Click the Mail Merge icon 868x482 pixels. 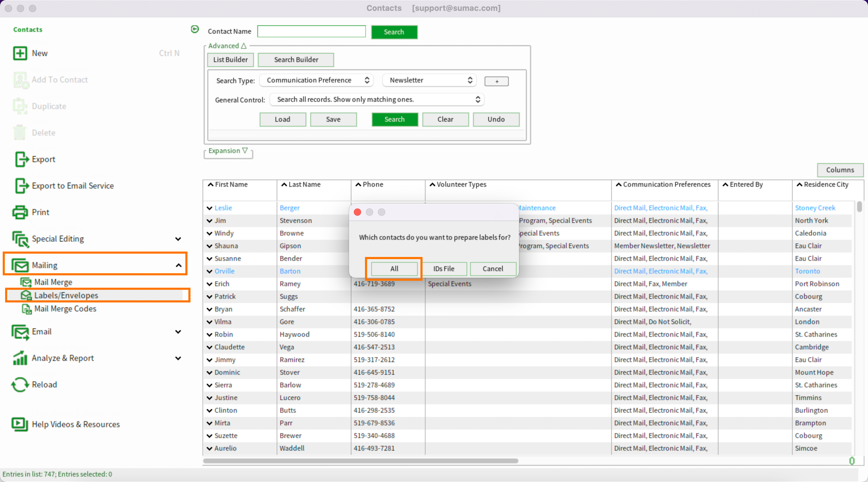[x=26, y=282]
